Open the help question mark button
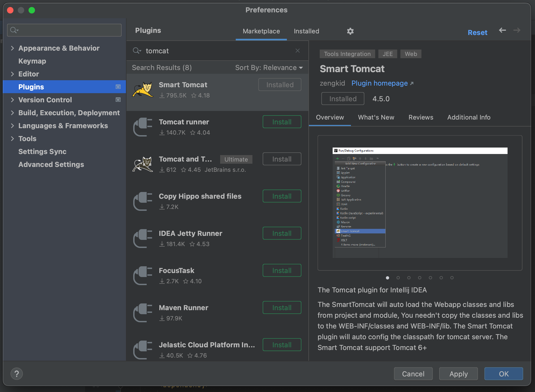 tap(17, 374)
